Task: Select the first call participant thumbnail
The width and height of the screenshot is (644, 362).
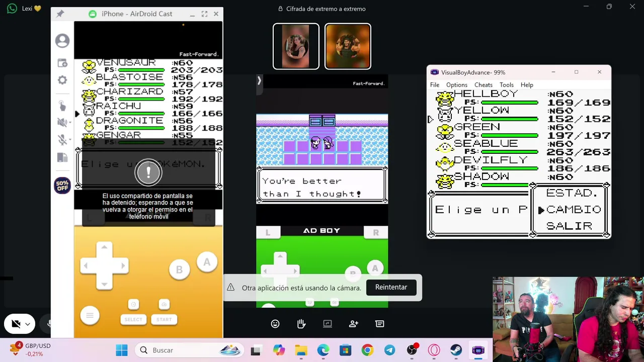Action: coord(296,46)
